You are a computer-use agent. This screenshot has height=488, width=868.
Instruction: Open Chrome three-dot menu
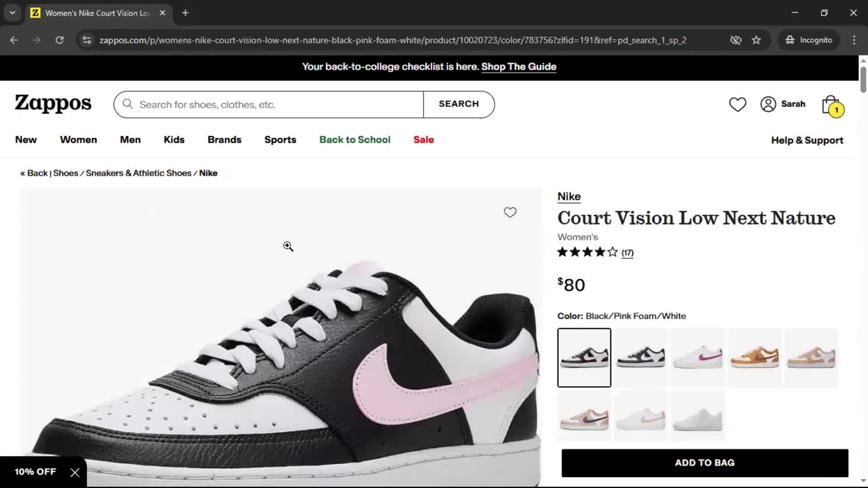pyautogui.click(x=854, y=40)
